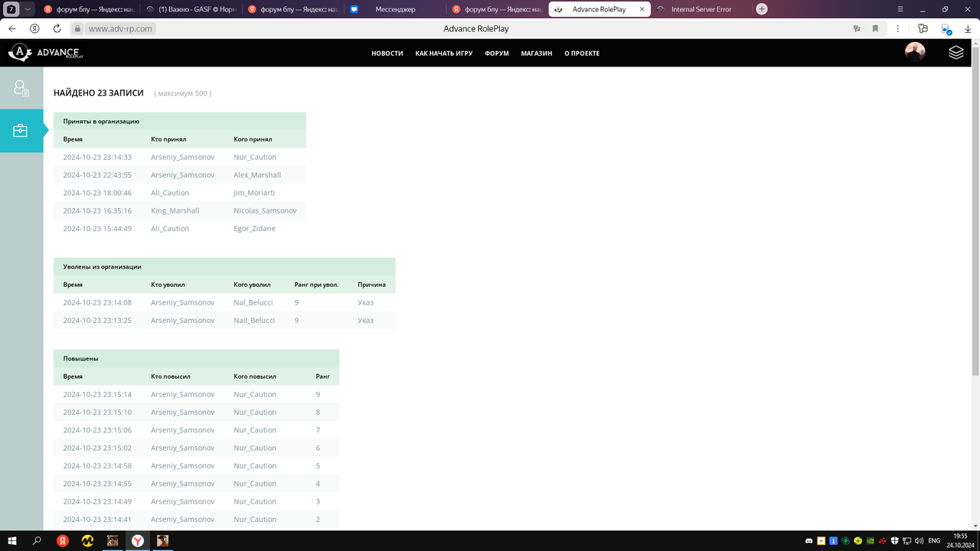The width and height of the screenshot is (980, 551).
Task: Open the browser downloads icon
Action: 968,28
